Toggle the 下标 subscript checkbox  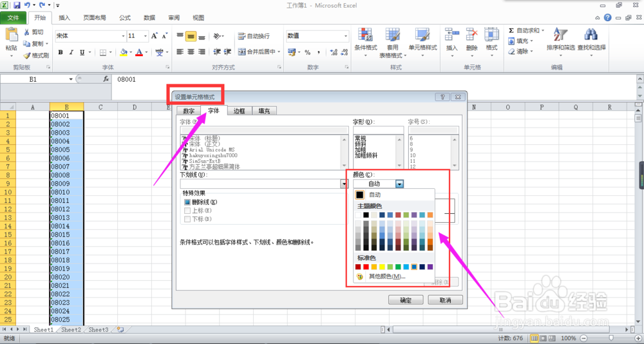tap(187, 219)
